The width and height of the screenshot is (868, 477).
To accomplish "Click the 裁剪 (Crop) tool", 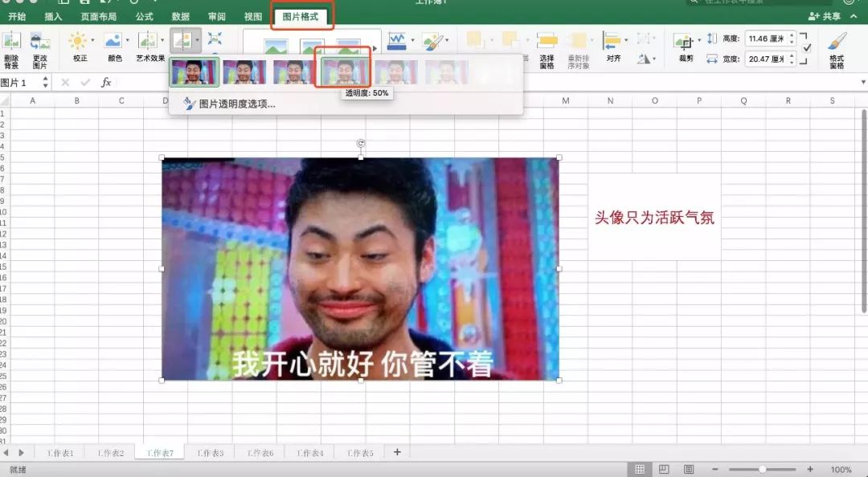I will coord(682,47).
